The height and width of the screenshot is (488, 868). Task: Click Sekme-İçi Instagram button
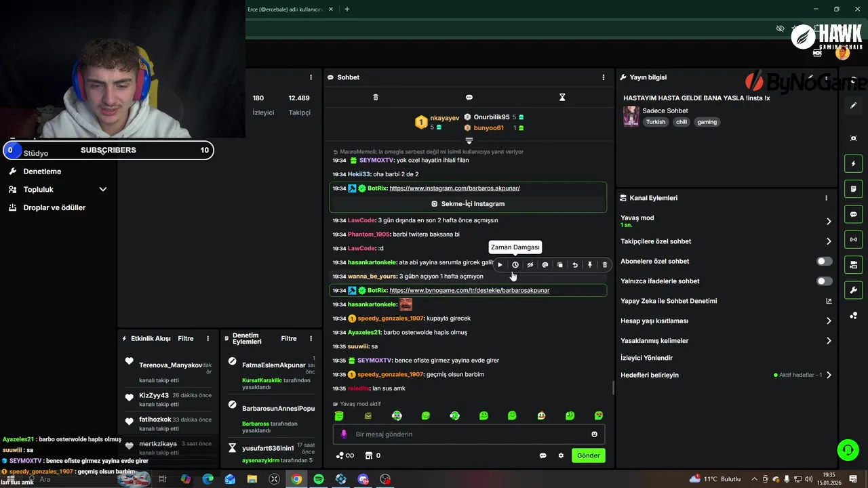coord(468,203)
